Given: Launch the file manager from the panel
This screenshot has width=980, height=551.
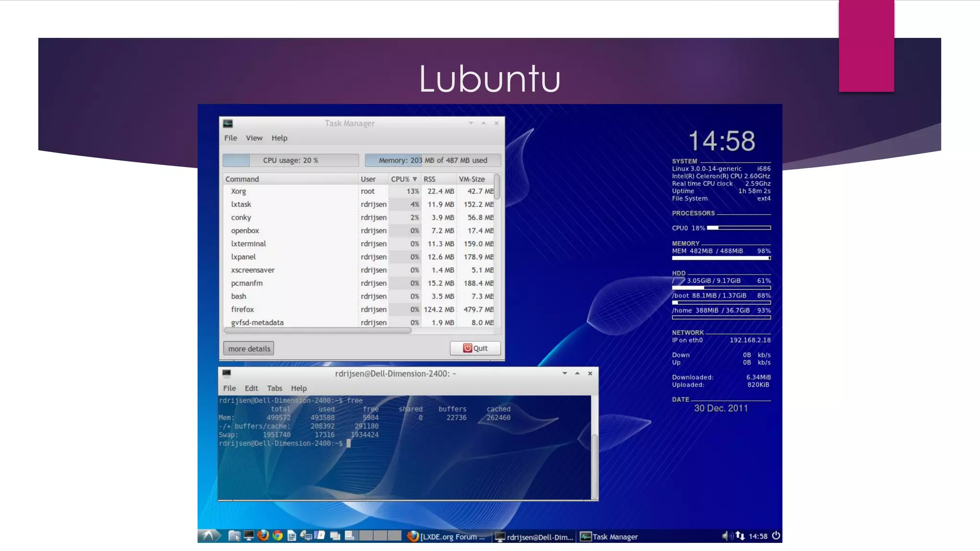Looking at the screenshot, I should click(234, 536).
